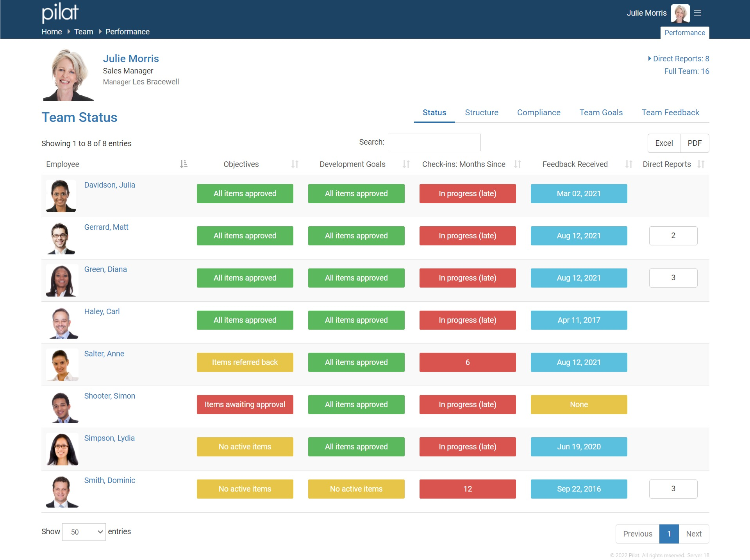Open Davidson, Julia employee link
750x560 pixels.
click(110, 185)
